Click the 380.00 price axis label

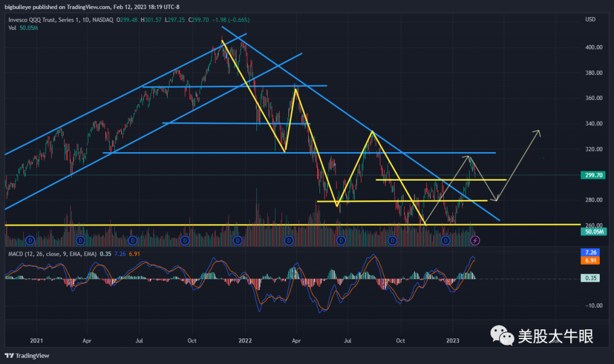point(594,73)
